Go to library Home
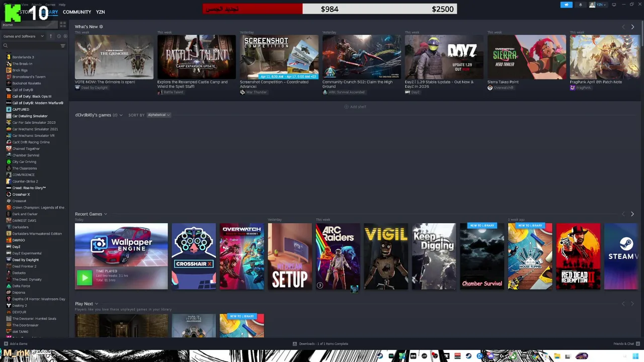Image resolution: width=644 pixels, height=362 pixels. (x=29, y=25)
